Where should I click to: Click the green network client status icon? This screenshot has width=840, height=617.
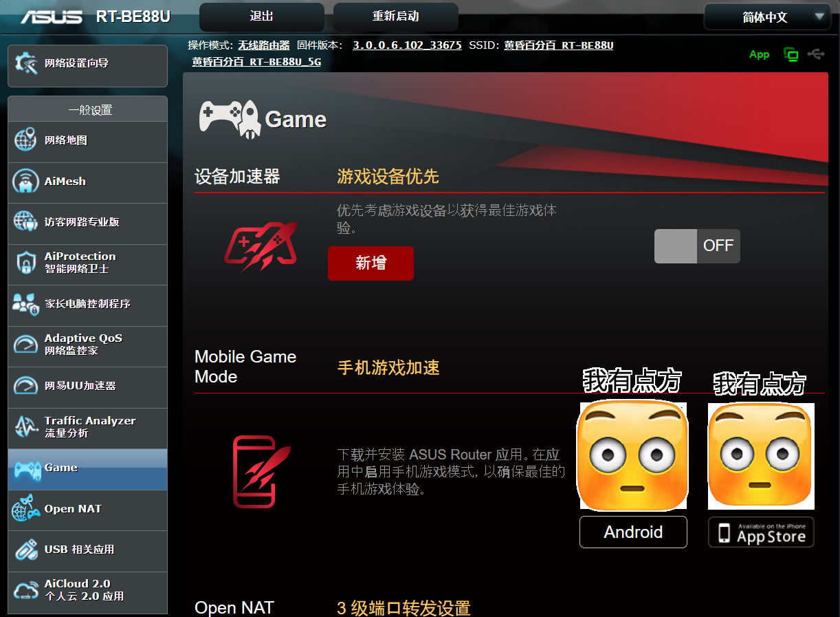(791, 54)
